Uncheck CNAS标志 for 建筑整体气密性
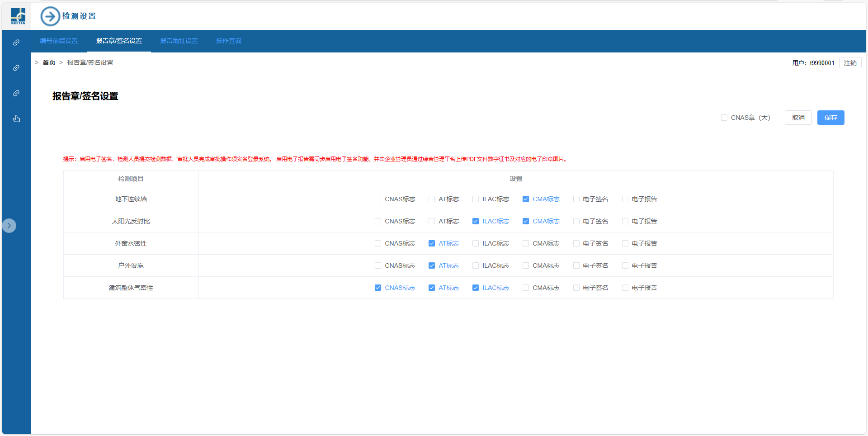 378,288
